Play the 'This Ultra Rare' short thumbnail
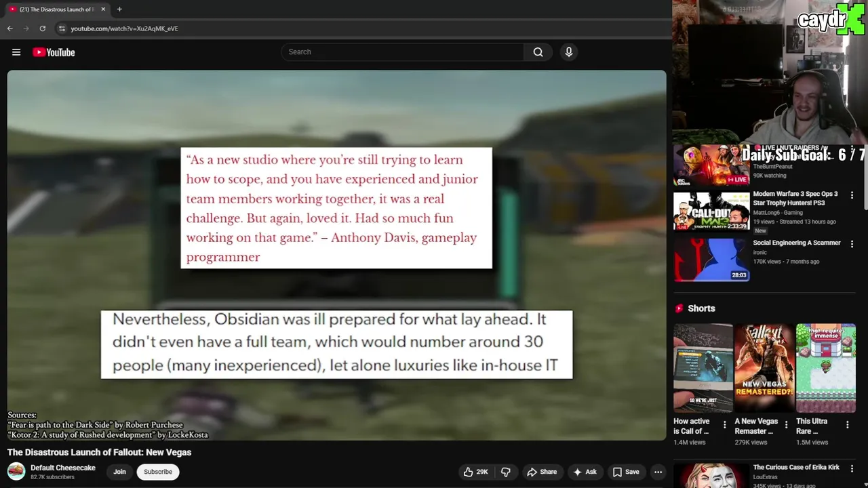The image size is (868, 488). [x=826, y=368]
